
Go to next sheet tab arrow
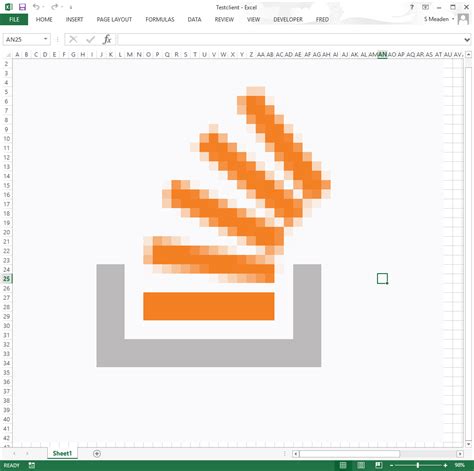click(x=27, y=453)
